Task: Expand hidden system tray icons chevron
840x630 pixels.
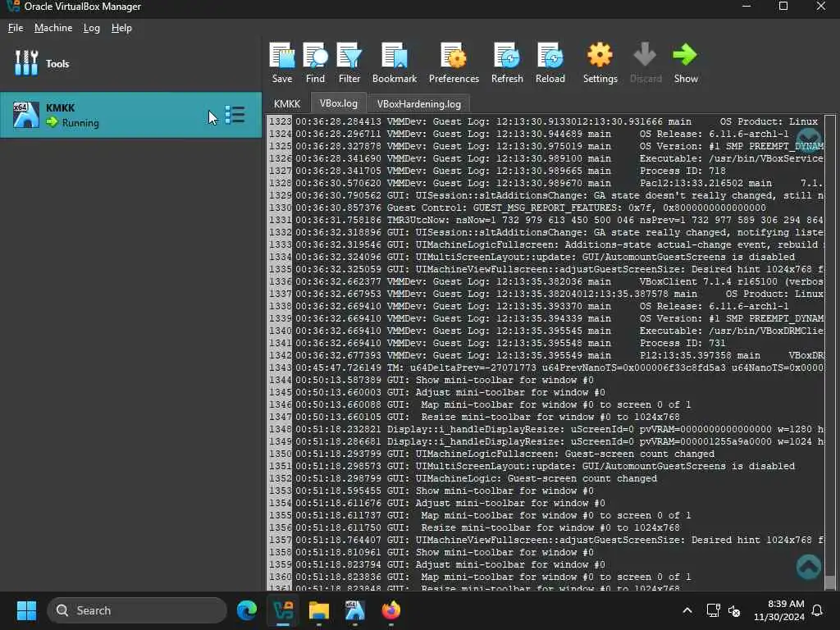Action: click(687, 610)
